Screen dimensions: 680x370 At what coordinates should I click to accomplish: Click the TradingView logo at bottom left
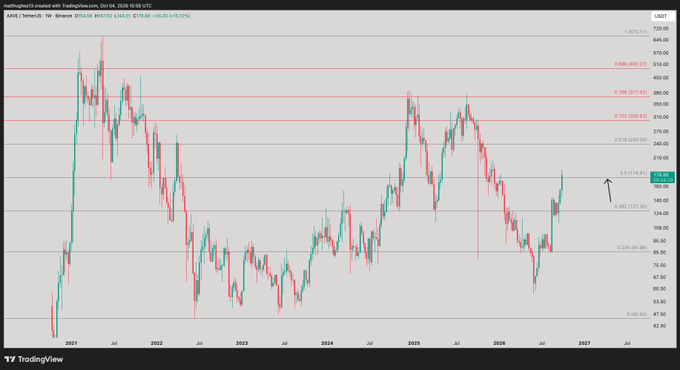[33, 359]
